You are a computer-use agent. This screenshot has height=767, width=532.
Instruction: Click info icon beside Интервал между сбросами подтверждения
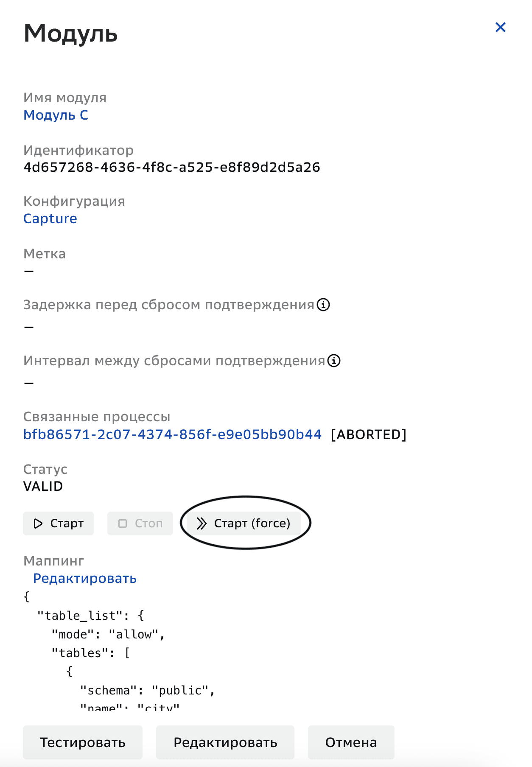[334, 361]
